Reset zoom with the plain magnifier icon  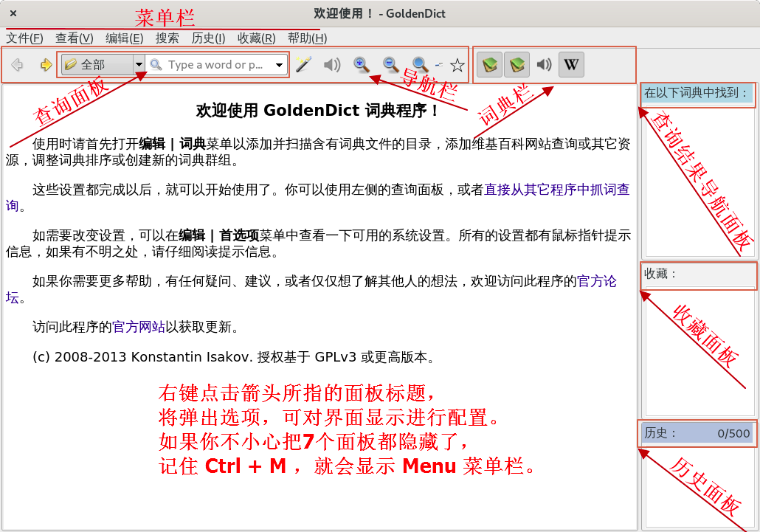(x=420, y=64)
